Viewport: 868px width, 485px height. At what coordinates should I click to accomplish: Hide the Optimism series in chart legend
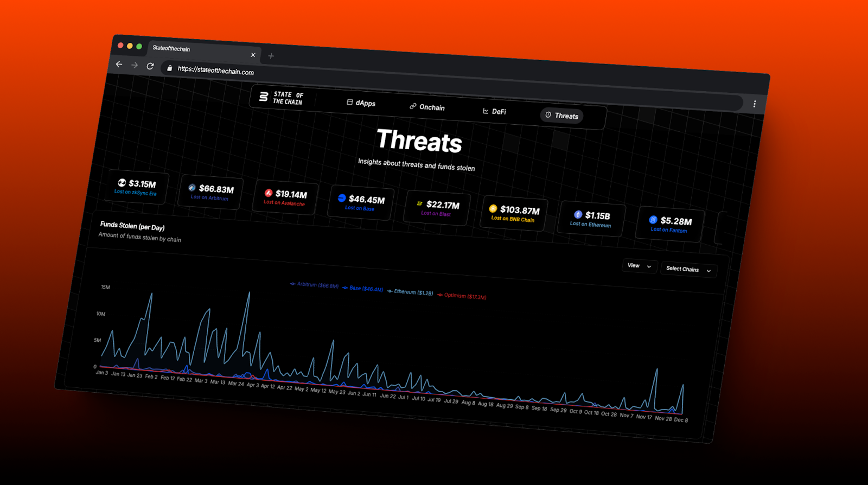click(x=462, y=296)
